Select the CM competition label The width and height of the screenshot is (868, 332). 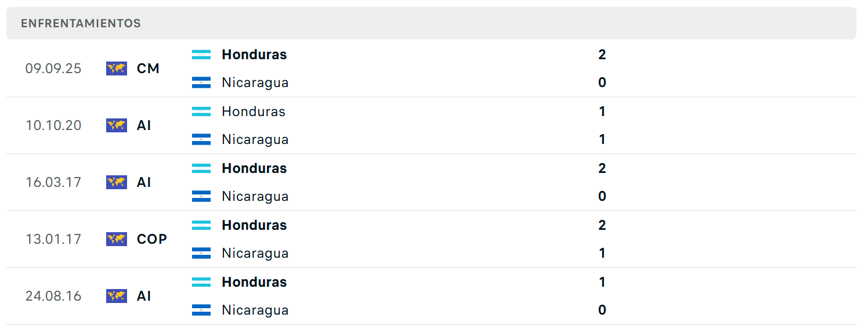[x=148, y=68]
